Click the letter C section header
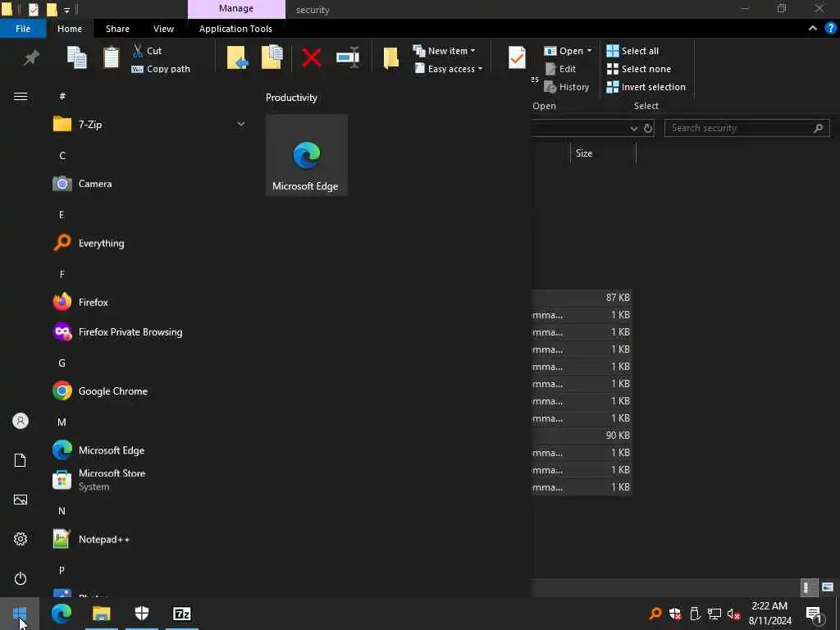Screen dimensions: 840x630 [62, 156]
